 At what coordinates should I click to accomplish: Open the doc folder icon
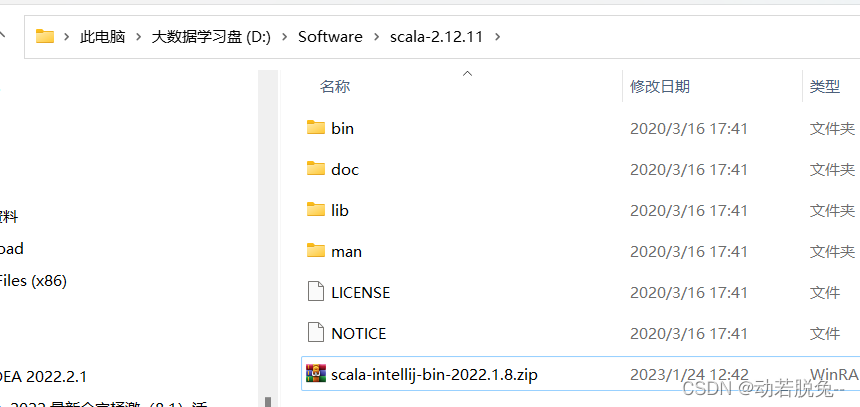tap(315, 168)
